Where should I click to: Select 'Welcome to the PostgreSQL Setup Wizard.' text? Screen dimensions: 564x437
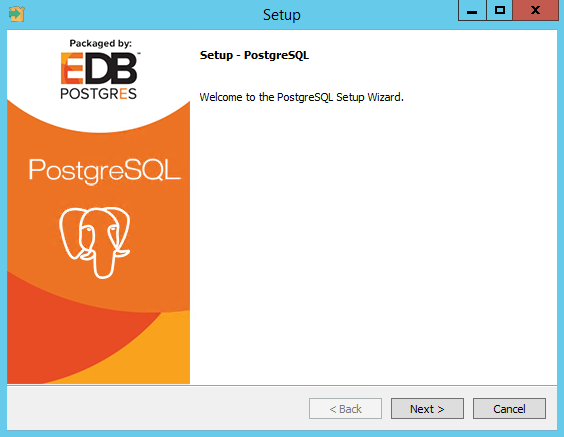301,97
